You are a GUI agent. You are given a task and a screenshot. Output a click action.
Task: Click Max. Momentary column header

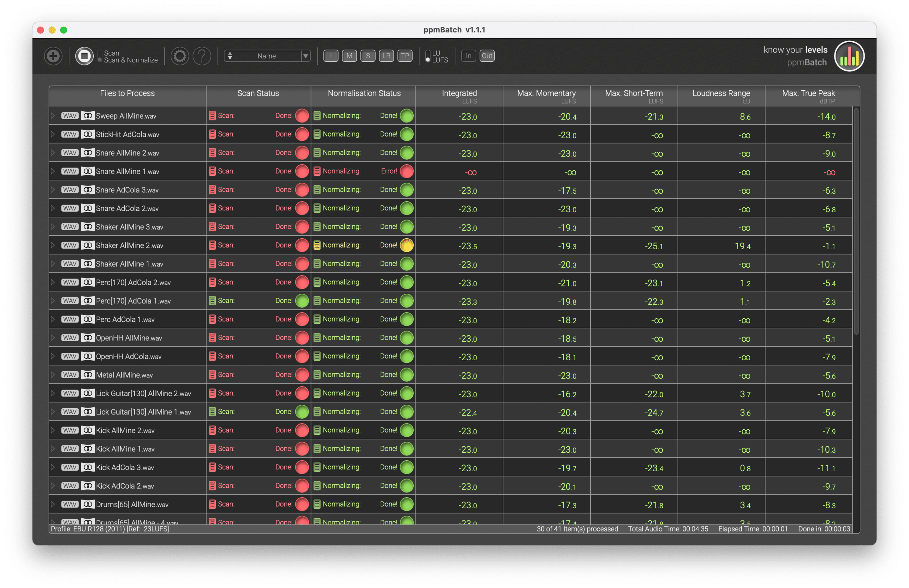547,96
